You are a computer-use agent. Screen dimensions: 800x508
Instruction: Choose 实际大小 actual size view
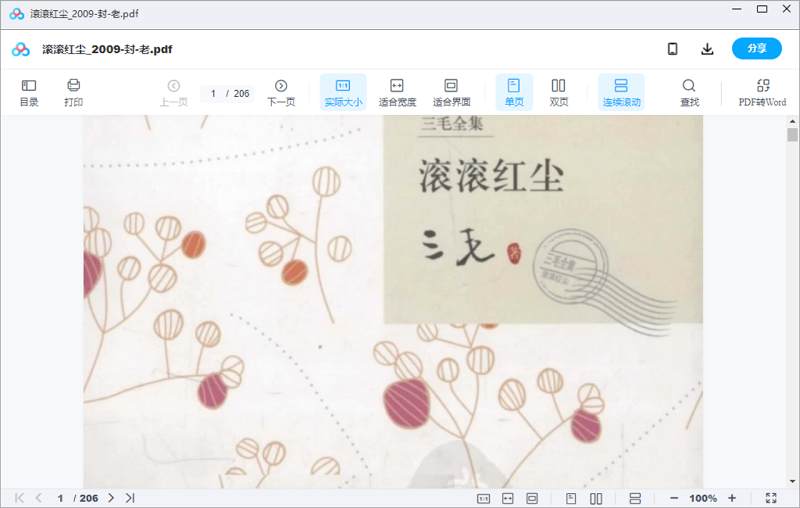[343, 92]
